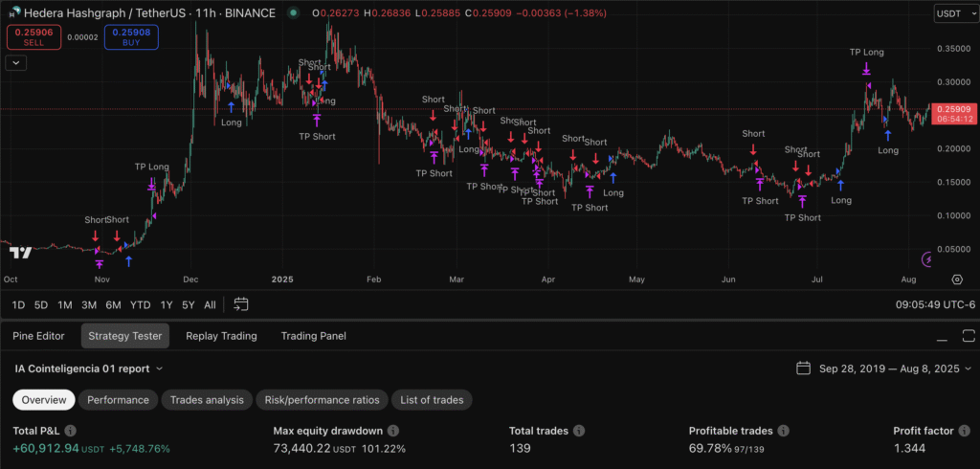The height and width of the screenshot is (469, 980).
Task: Collapse the legend with the chevron under SELL
Action: (x=15, y=62)
